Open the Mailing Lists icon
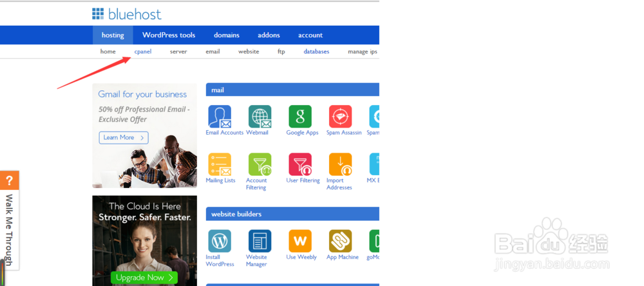This screenshot has width=644, height=286. click(220, 164)
